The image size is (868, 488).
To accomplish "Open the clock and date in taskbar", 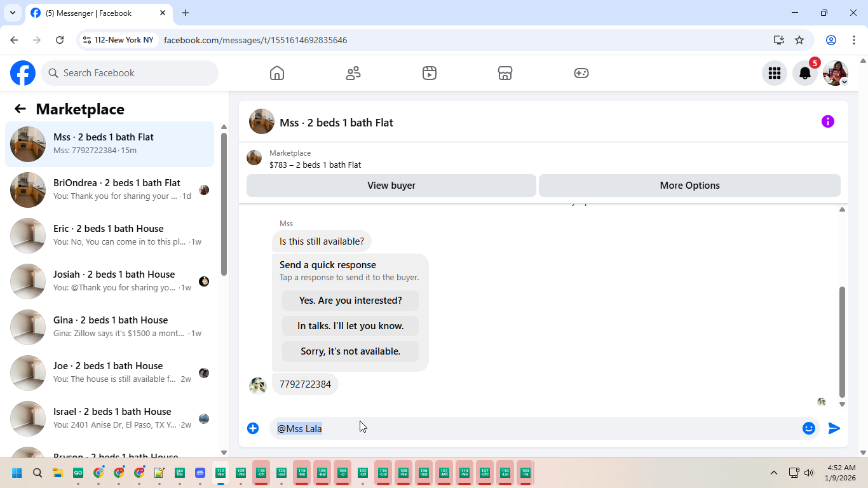I will pos(841,473).
